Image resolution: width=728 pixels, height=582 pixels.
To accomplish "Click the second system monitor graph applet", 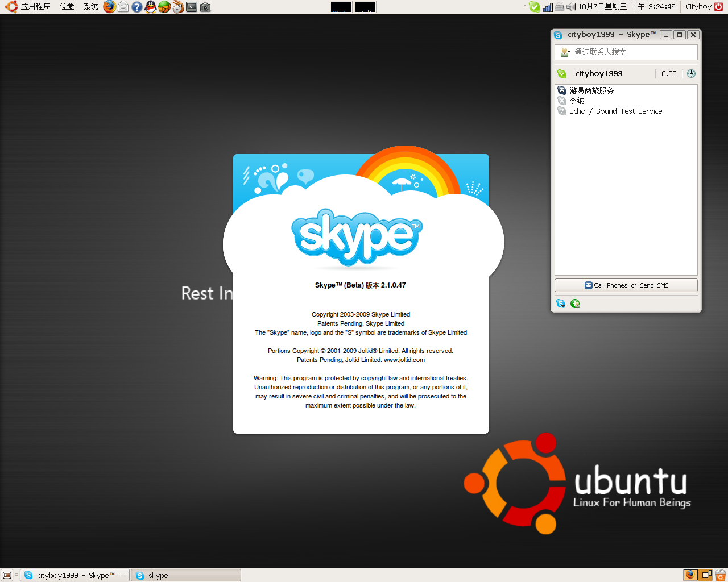I will [365, 7].
